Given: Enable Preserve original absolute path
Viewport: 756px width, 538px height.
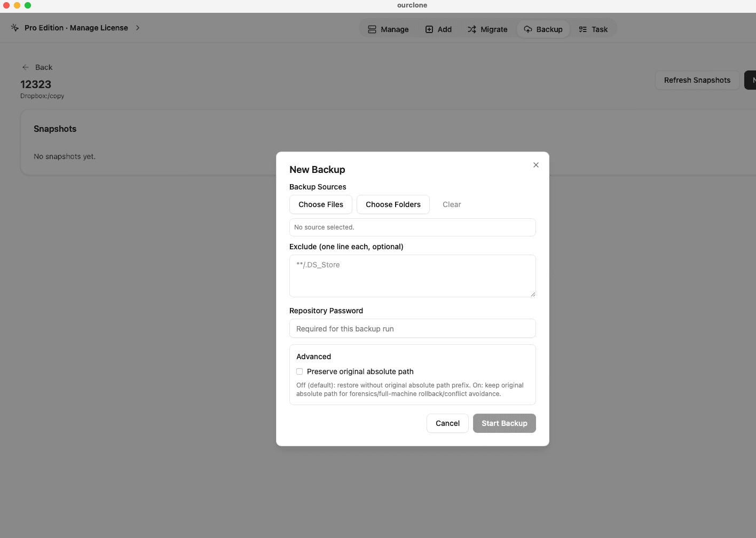Looking at the screenshot, I should [300, 371].
